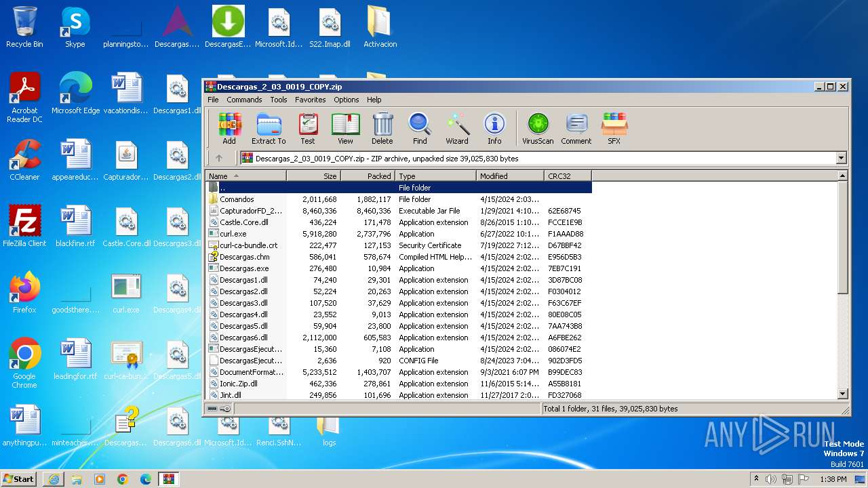Open the Skype desktop shortcut
Screen dimensions: 868x488
tap(75, 27)
